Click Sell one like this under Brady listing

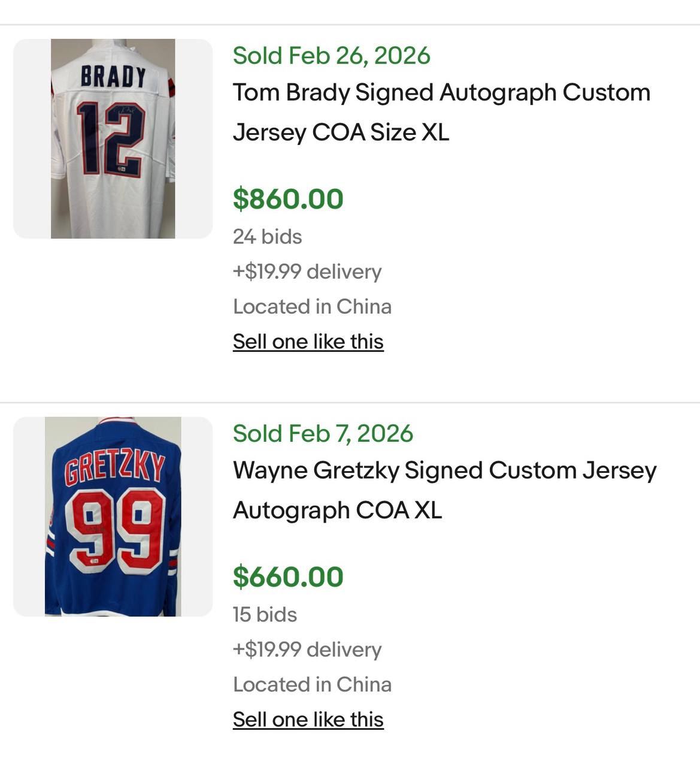click(x=308, y=342)
